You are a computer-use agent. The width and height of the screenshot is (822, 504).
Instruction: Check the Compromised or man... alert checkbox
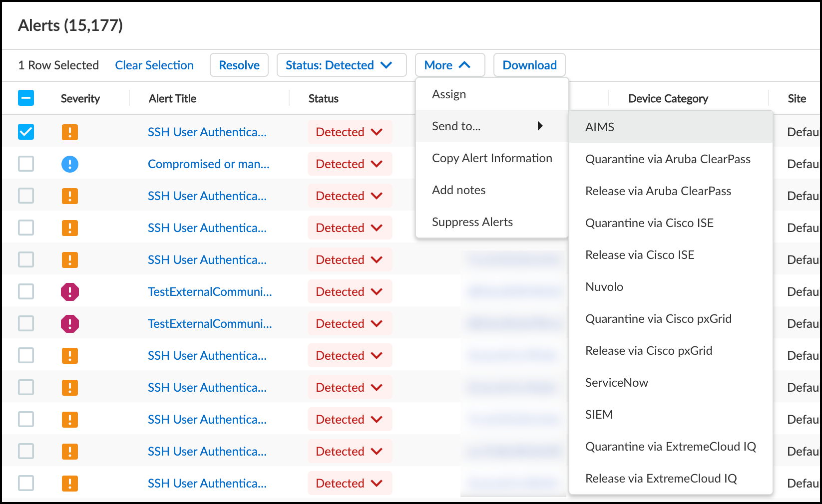pos(26,164)
